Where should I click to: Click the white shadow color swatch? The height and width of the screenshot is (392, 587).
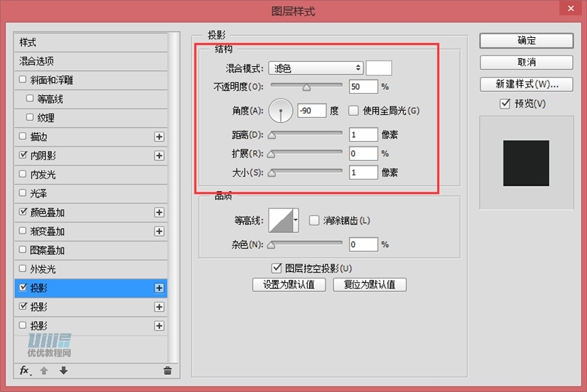click(x=379, y=68)
